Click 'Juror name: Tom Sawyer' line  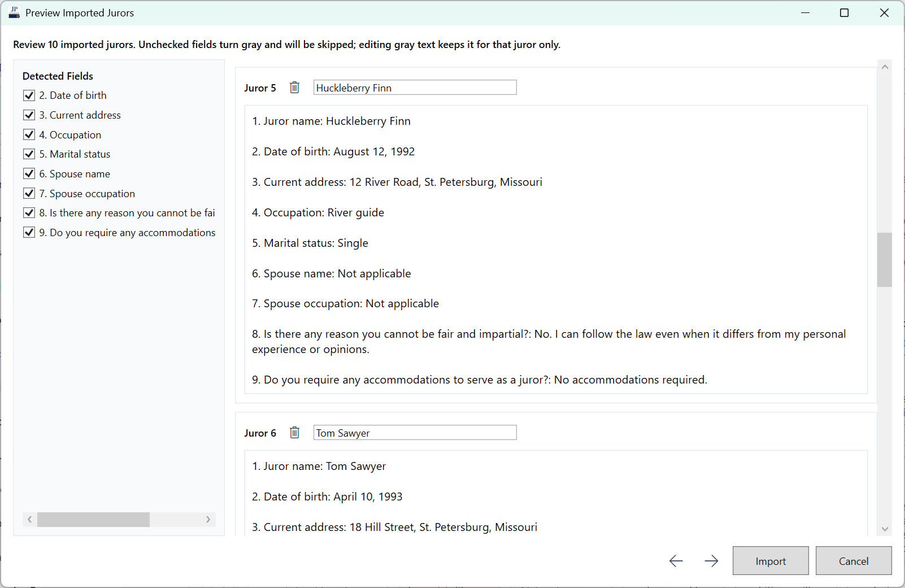pos(319,466)
